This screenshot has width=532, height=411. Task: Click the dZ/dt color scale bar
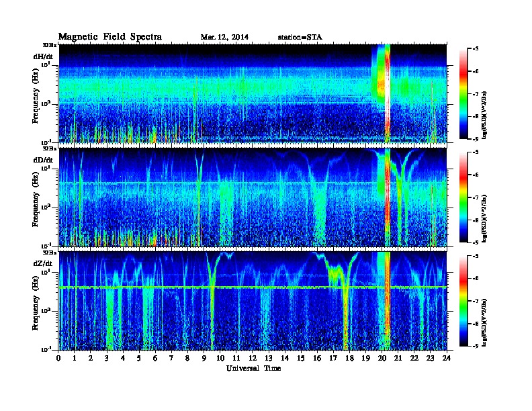[463, 301]
